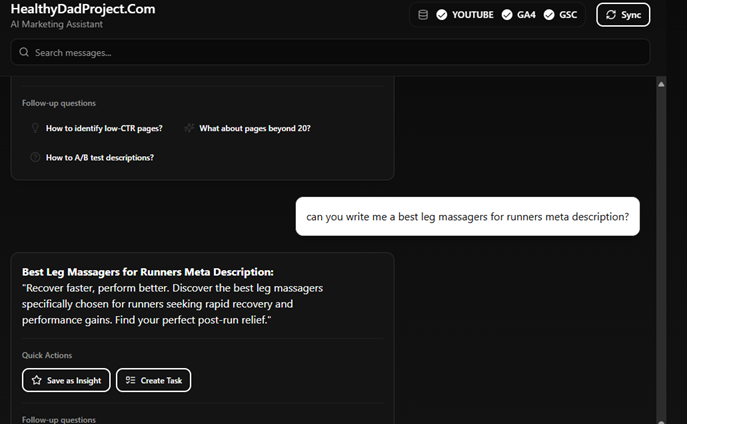This screenshot has height=424, width=755.
Task: Click the GSC label
Action: (x=568, y=15)
